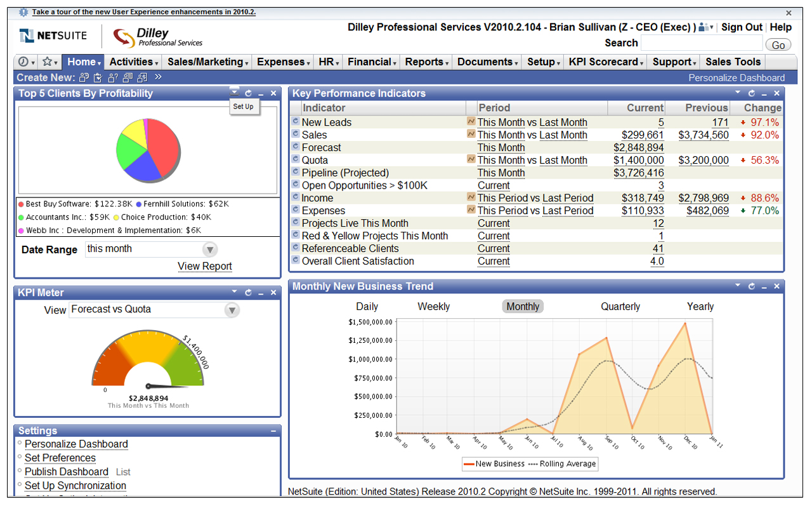Open the Financial menu
The image size is (812, 508).
[x=372, y=62]
